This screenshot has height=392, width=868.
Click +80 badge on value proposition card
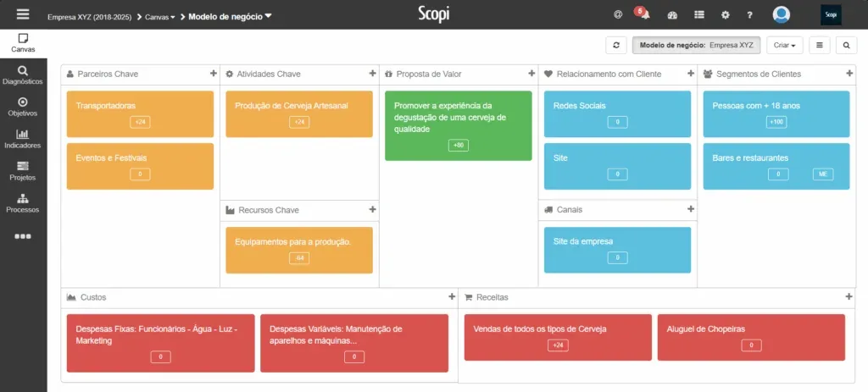[x=459, y=146]
